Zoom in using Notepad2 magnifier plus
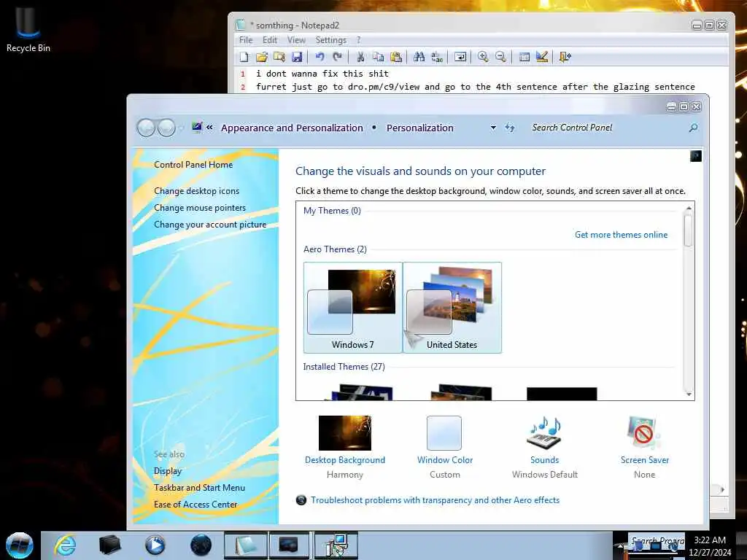The height and width of the screenshot is (560, 747). pos(483,57)
